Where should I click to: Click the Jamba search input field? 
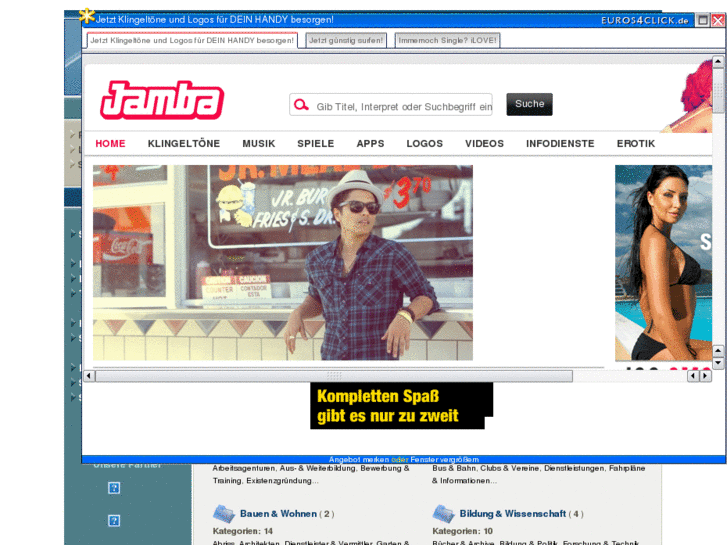click(391, 105)
